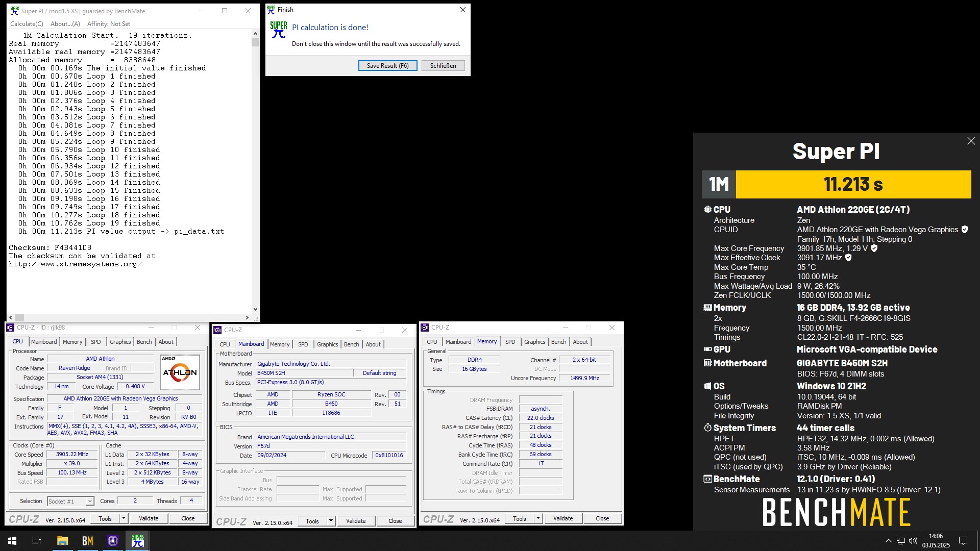Open the Windows Start menu
The height and width of the screenshot is (551, 980).
(12, 541)
